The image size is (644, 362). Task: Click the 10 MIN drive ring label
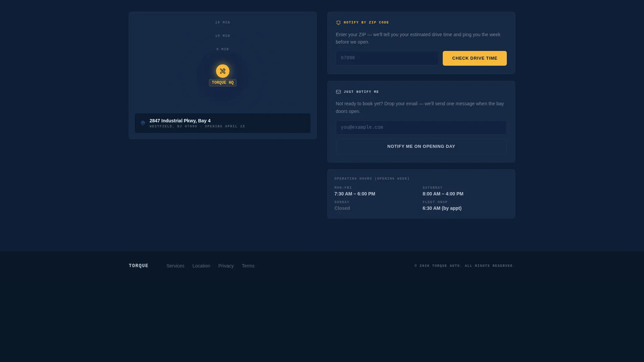(x=223, y=36)
